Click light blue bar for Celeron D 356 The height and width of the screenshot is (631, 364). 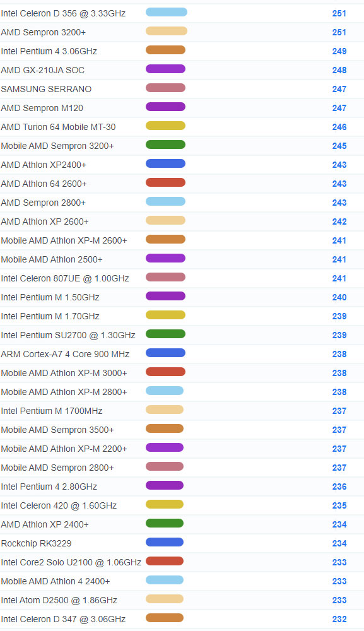click(167, 12)
